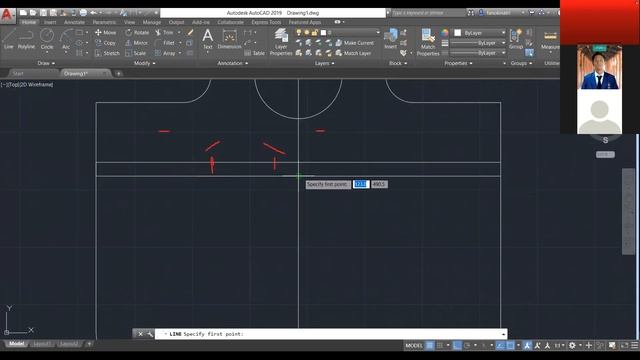Click the command line input field
Viewport: 640px width, 360px height.
[331, 334]
